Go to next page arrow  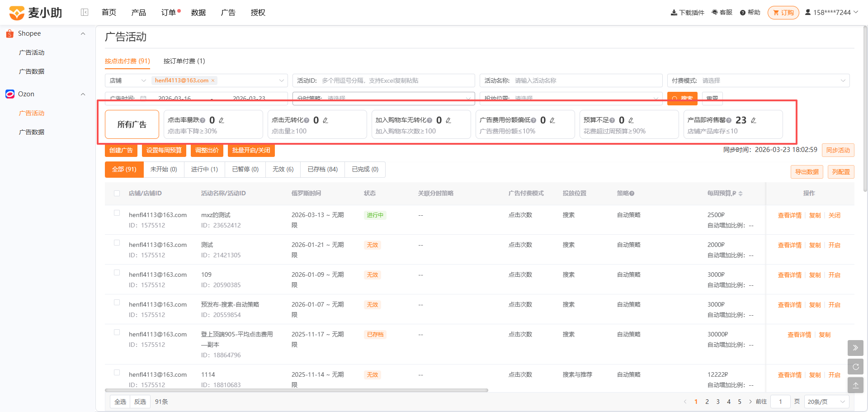pos(750,402)
